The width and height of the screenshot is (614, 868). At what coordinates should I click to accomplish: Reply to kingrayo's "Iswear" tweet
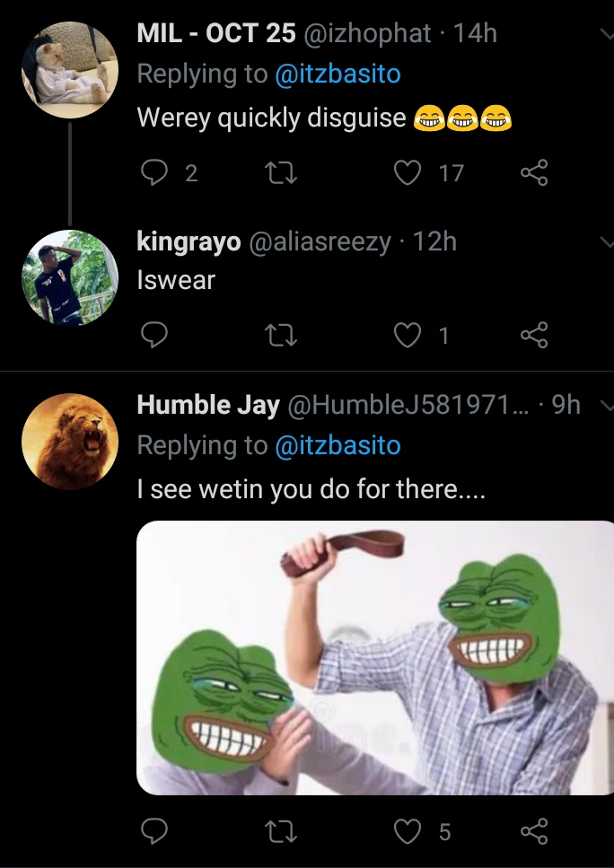tap(154, 335)
